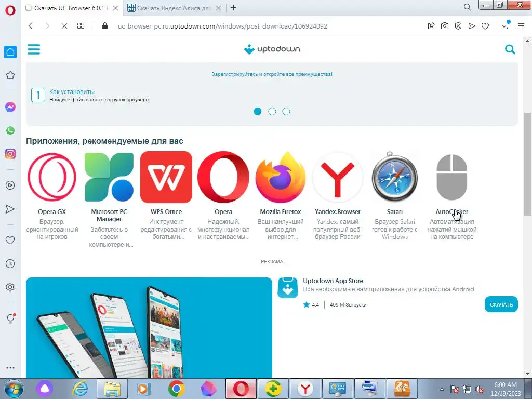Open Bookmarks star in sidebar
The height and width of the screenshot is (399, 532).
click(10, 75)
